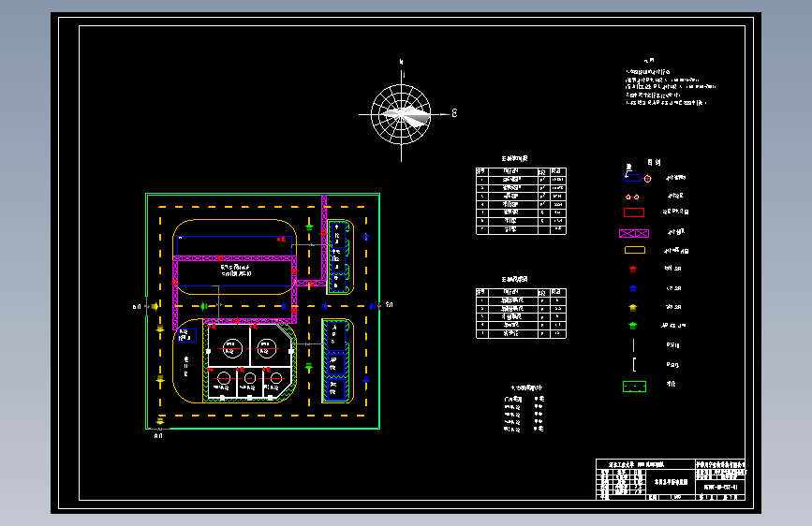Click the wind rose compass diagram

pyautogui.click(x=403, y=113)
